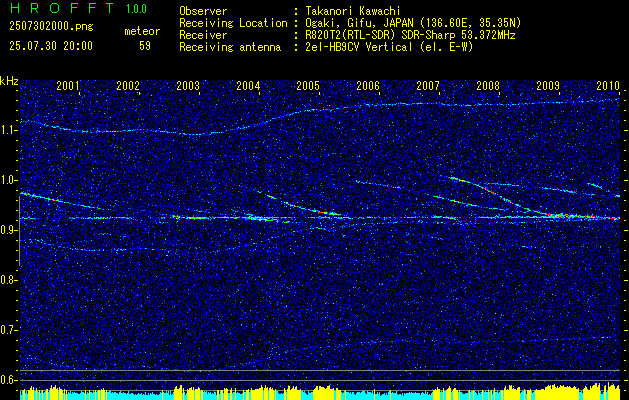629x400 pixels.
Task: Click the 2010 time marker
Action: pos(608,85)
